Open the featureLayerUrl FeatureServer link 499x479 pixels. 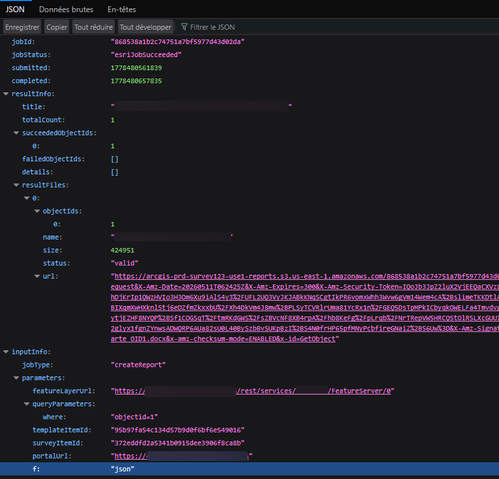(x=253, y=391)
